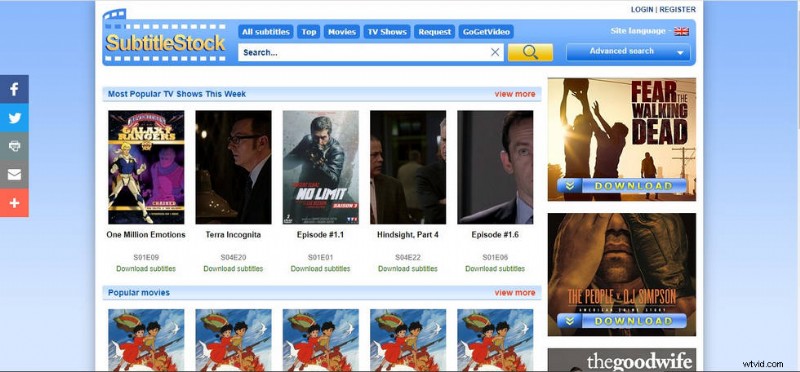800x372 pixels.
Task: Click the Episode #1.6 title
Action: click(x=495, y=235)
